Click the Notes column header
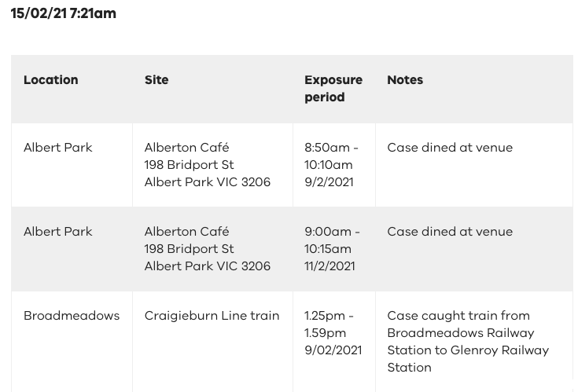 click(405, 80)
